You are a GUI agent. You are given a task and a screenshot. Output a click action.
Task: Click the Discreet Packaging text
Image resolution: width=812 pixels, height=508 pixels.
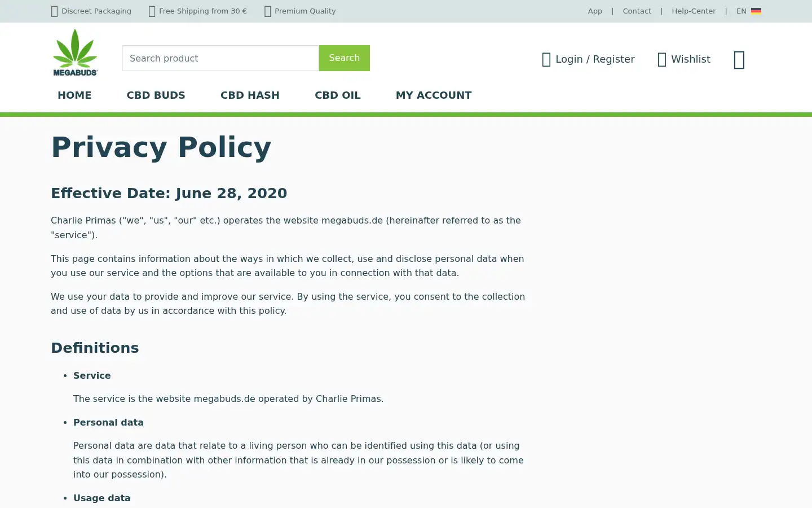tap(96, 11)
